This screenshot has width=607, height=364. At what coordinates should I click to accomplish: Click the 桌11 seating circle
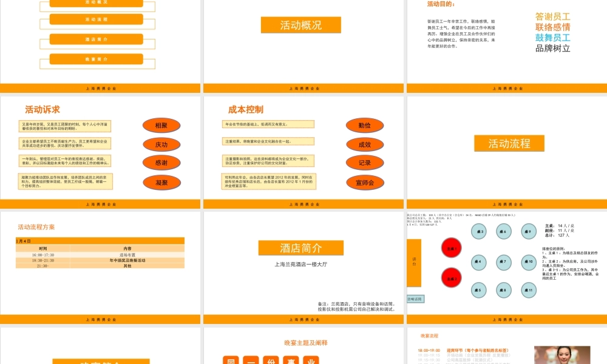528,291
